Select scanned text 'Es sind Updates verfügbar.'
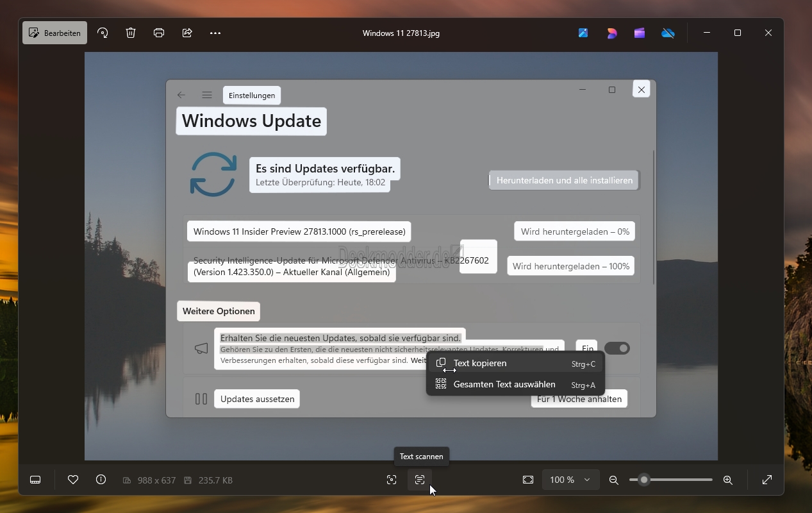 (x=325, y=169)
